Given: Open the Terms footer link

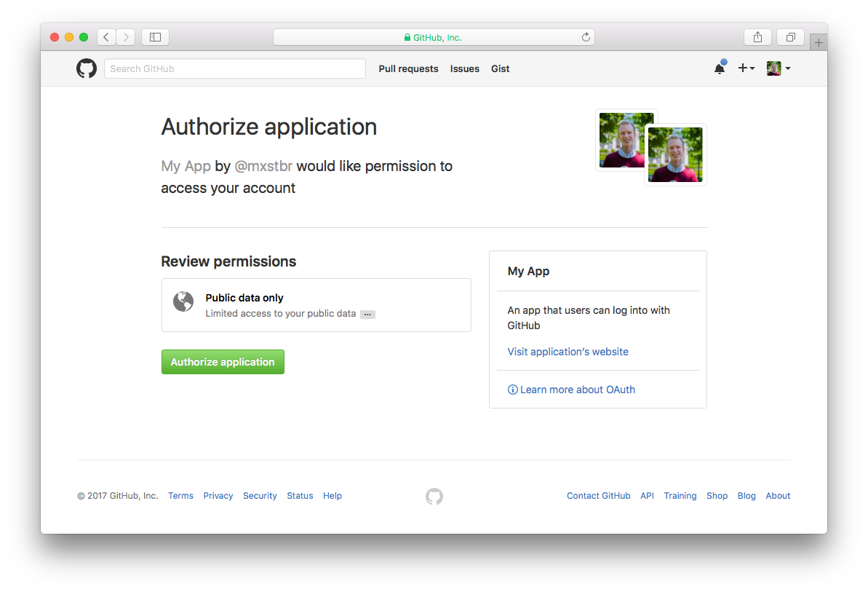Looking at the screenshot, I should (181, 496).
